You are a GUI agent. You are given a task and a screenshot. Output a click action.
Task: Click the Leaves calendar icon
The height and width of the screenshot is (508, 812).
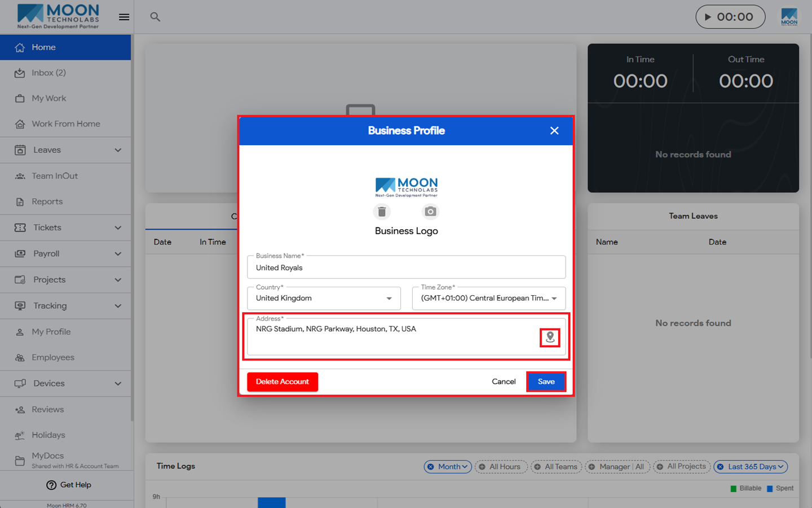click(x=20, y=150)
